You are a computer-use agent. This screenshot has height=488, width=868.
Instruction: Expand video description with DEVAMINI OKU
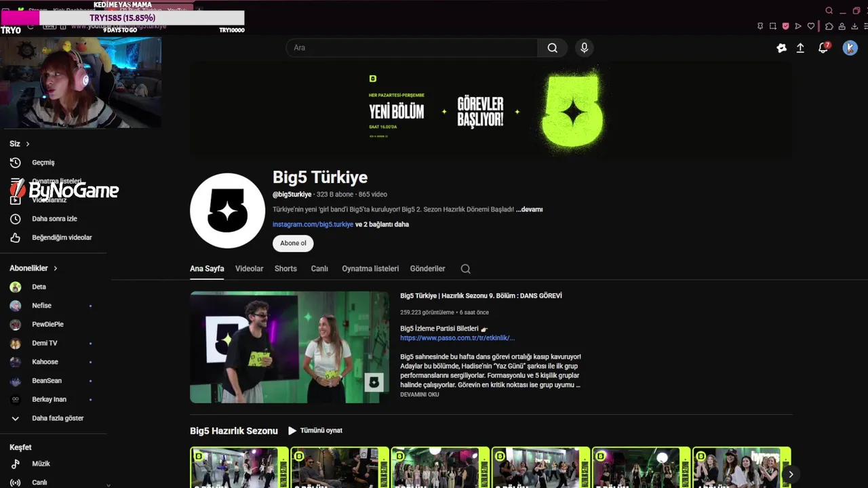pos(420,394)
